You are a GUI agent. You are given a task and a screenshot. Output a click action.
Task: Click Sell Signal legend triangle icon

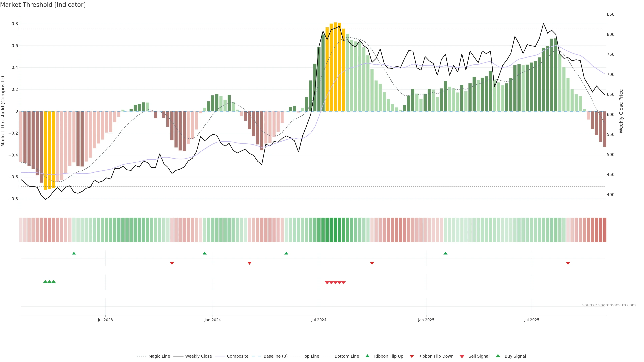point(462,356)
